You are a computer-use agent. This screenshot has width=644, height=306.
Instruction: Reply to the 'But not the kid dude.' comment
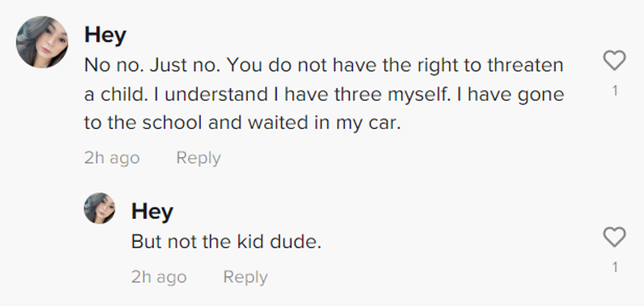point(245,277)
